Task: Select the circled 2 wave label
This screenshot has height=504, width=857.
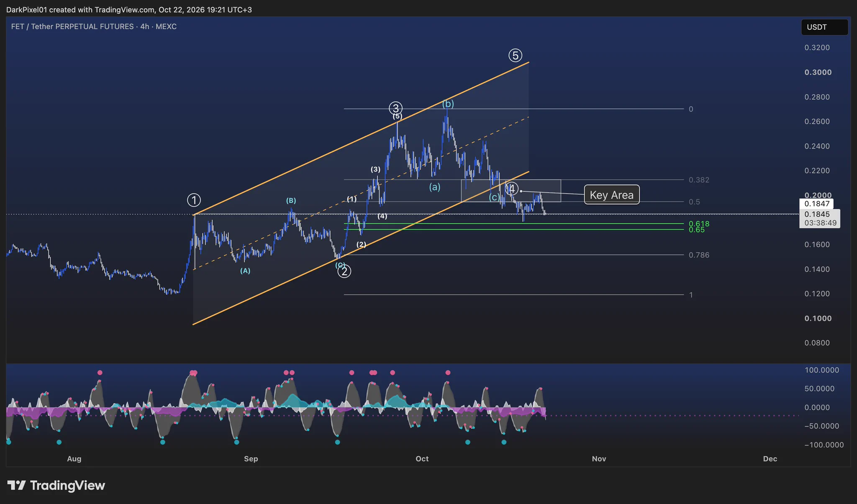Action: (x=344, y=271)
